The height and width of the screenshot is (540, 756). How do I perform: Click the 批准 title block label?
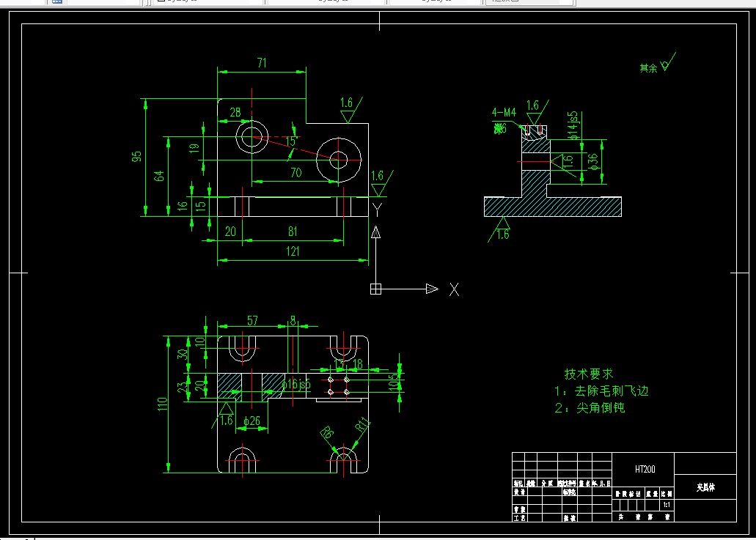point(570,518)
